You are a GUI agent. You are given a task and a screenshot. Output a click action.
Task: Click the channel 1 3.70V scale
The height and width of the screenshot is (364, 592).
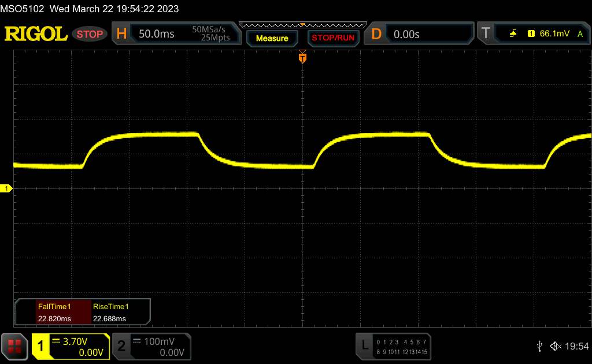(x=75, y=341)
